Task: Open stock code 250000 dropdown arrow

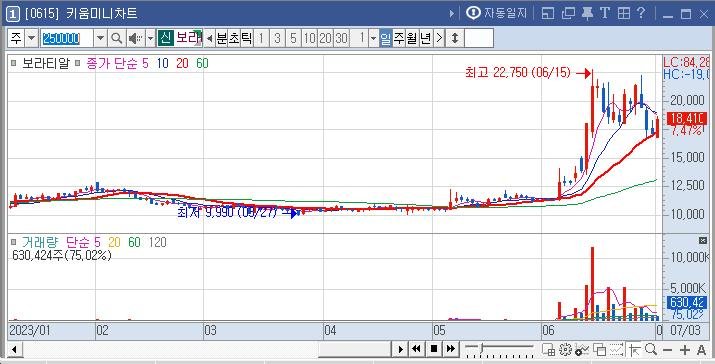Action: tap(100, 38)
